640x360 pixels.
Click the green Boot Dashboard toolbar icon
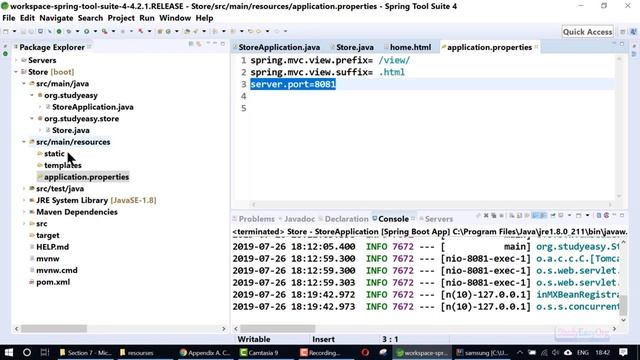[x=59, y=31]
